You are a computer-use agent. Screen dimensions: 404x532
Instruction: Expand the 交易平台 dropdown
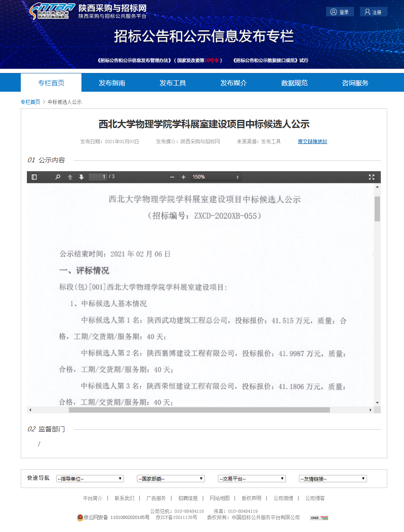[252, 479]
